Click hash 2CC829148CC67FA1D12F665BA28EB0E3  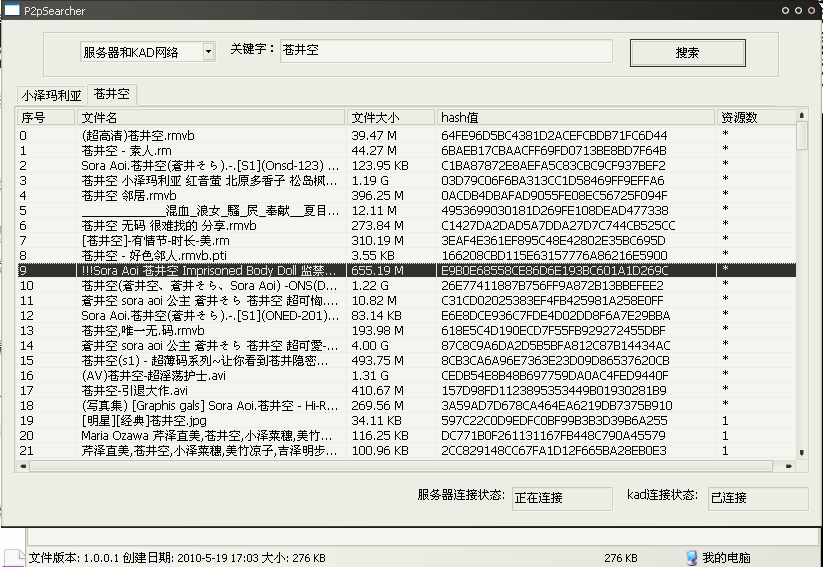(x=554, y=450)
